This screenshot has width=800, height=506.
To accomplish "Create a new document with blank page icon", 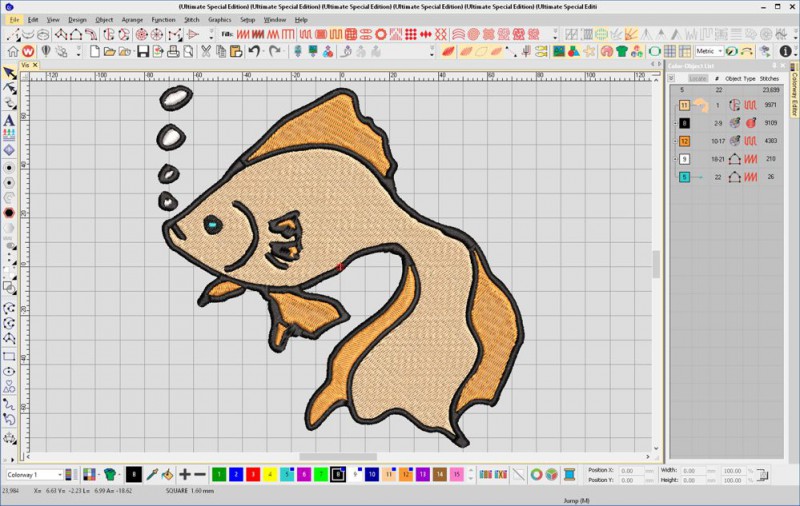I will click(94, 51).
